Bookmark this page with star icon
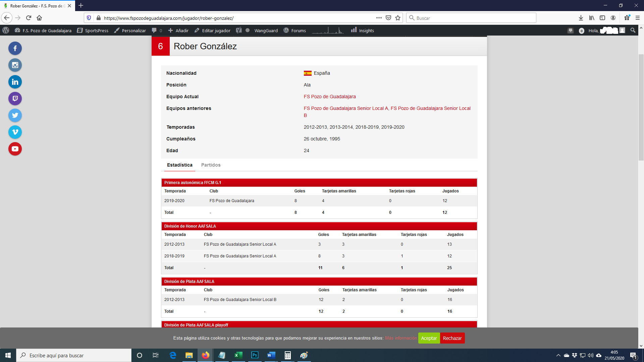Viewport: 644px width, 362px height. pos(398,18)
